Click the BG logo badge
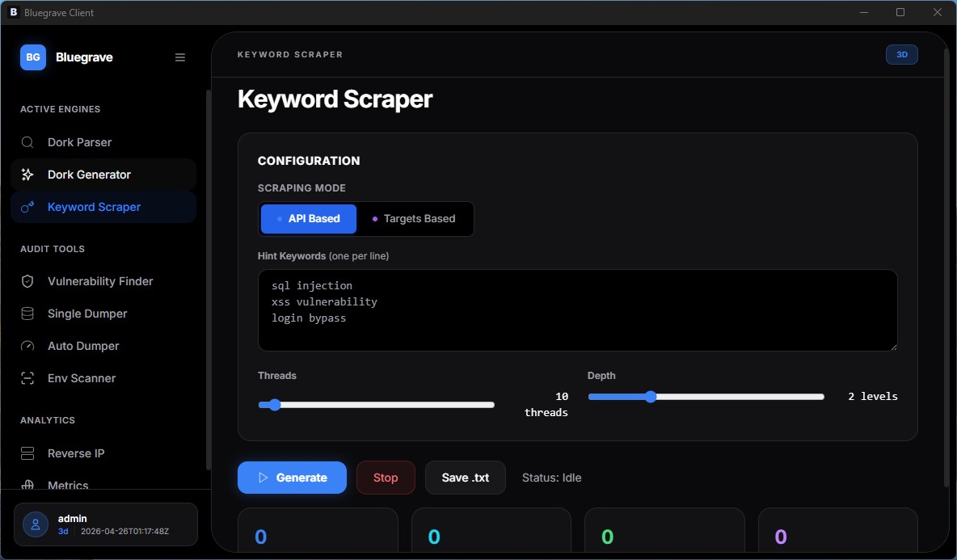The width and height of the screenshot is (957, 560). (32, 57)
